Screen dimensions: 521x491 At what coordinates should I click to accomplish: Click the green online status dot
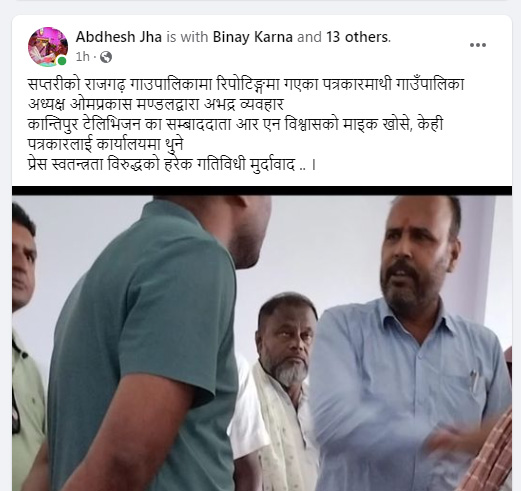tap(62, 61)
